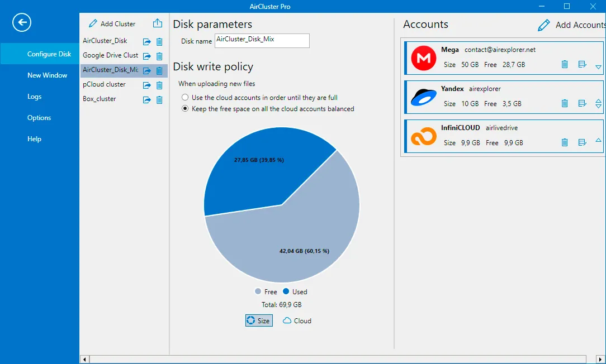This screenshot has height=364, width=606.
Task: Click the edit list icon for Mega
Action: (x=582, y=64)
